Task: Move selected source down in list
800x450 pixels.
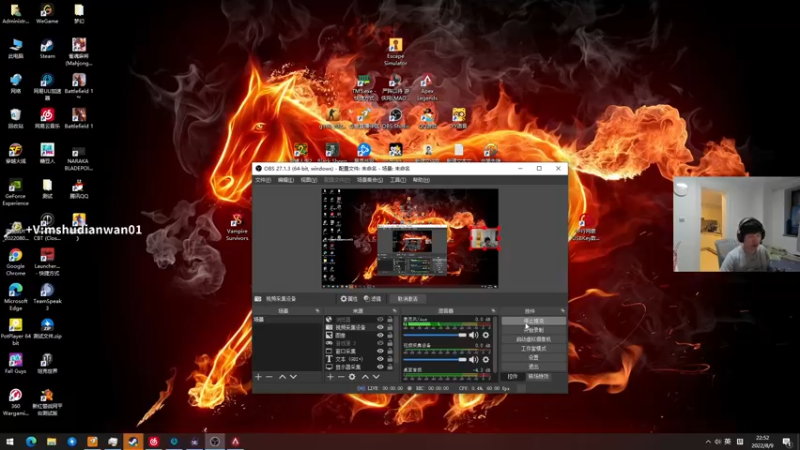Action: 377,377
